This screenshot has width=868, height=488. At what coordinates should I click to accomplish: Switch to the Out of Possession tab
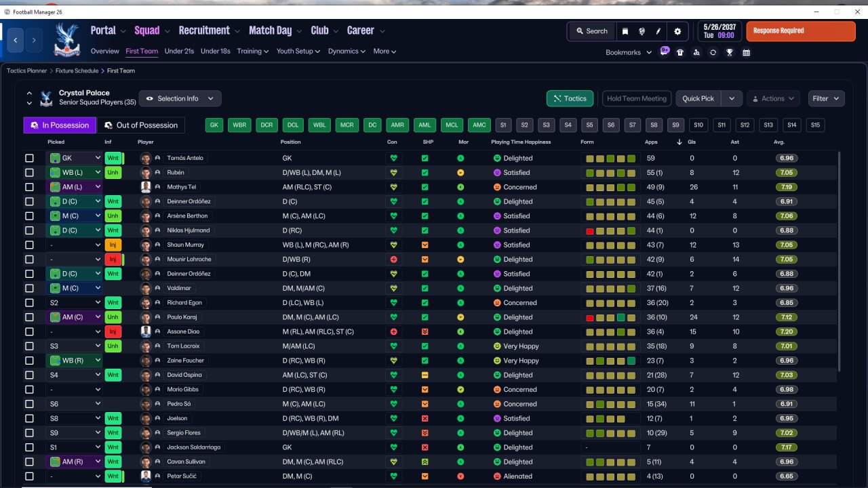141,125
